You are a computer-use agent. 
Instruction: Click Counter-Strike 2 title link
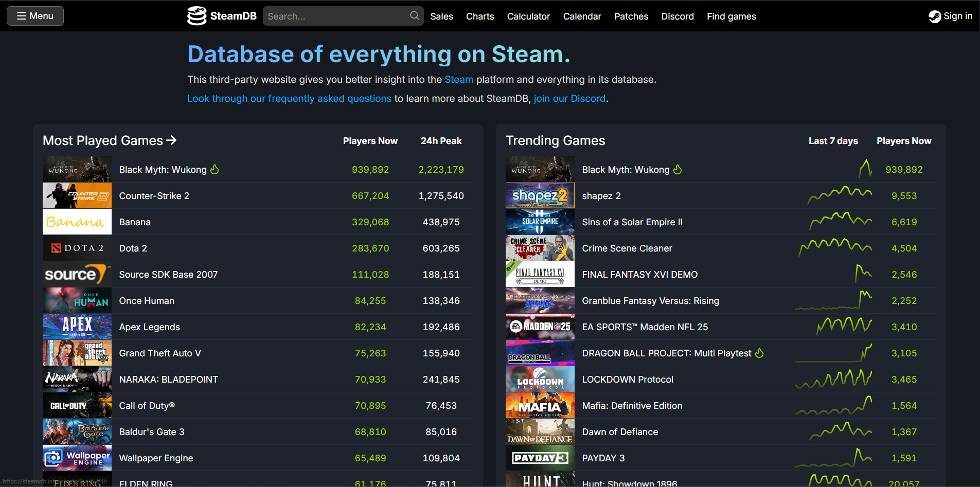(154, 196)
